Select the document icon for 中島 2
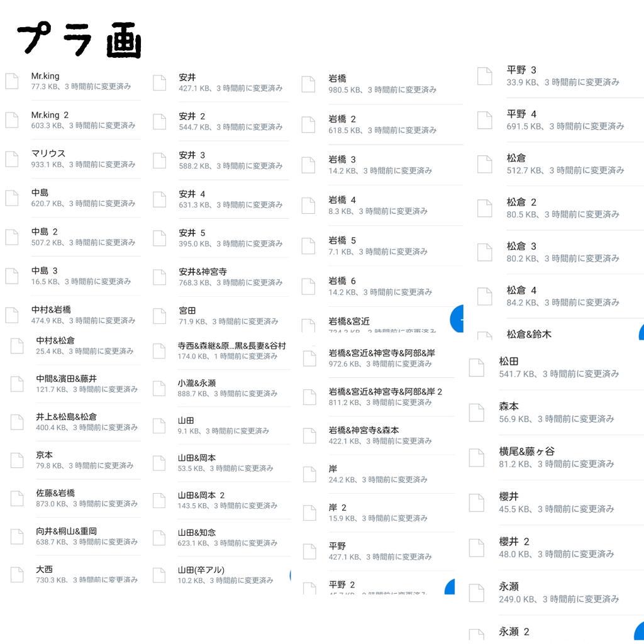This screenshot has width=644, height=644. click(x=12, y=237)
